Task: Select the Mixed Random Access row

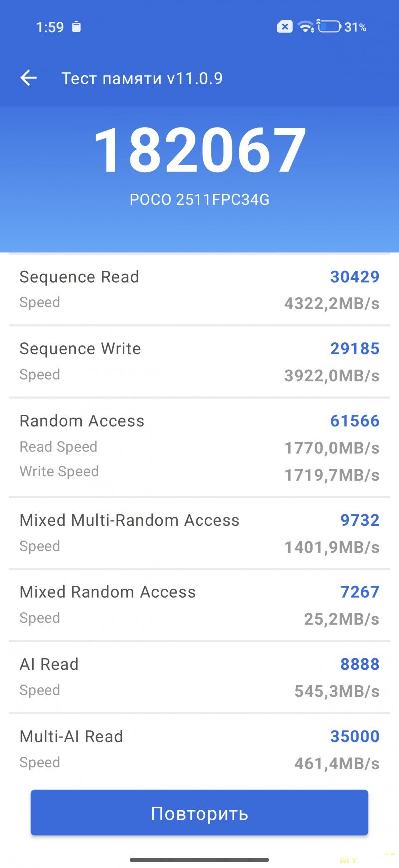Action: click(199, 605)
